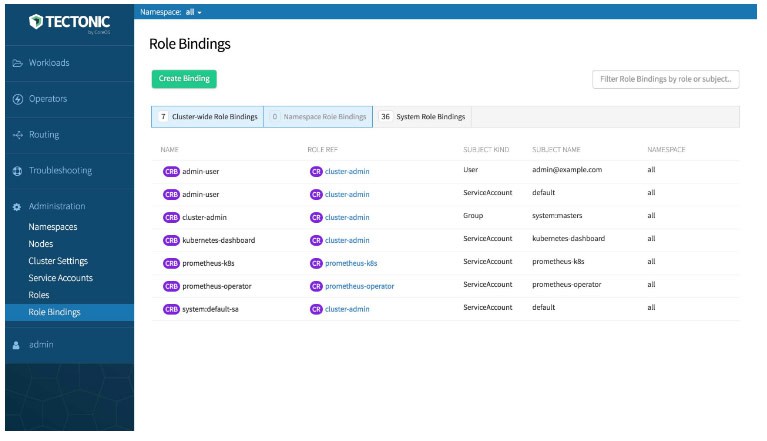The image size is (767, 441).
Task: Focus the Filter Role Bindings search field
Action: (x=666, y=79)
